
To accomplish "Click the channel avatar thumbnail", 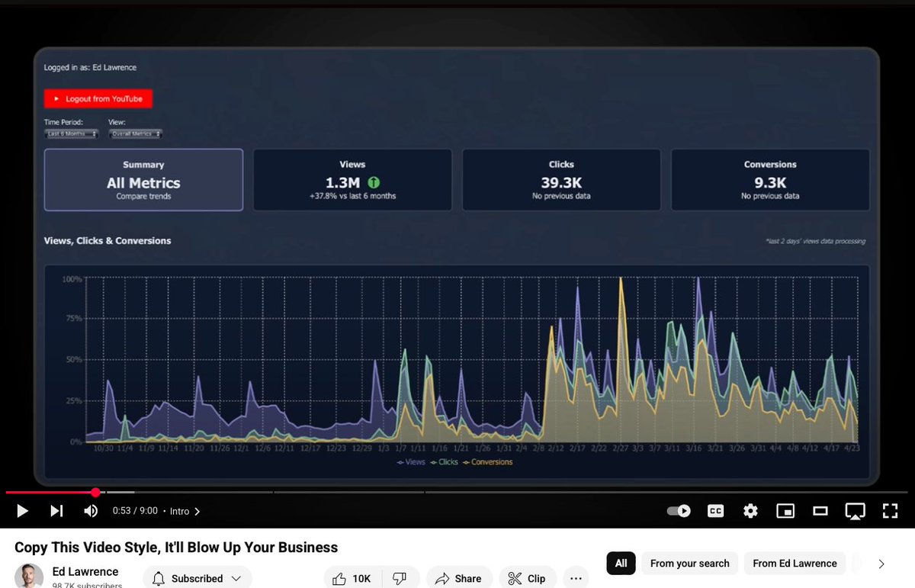I will tap(28, 576).
